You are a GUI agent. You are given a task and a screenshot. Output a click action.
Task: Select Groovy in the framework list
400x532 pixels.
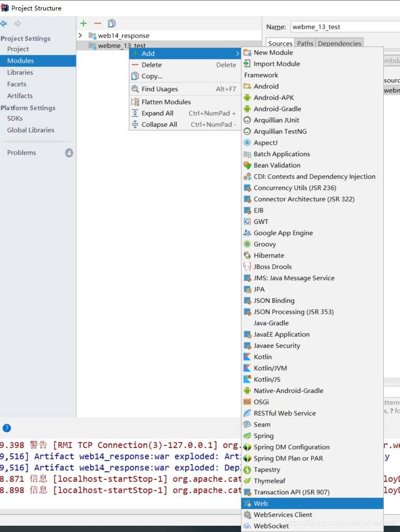(x=265, y=244)
